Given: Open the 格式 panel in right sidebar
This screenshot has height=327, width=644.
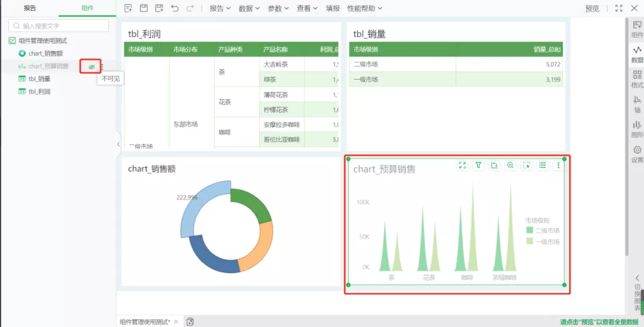Looking at the screenshot, I should tap(637, 80).
